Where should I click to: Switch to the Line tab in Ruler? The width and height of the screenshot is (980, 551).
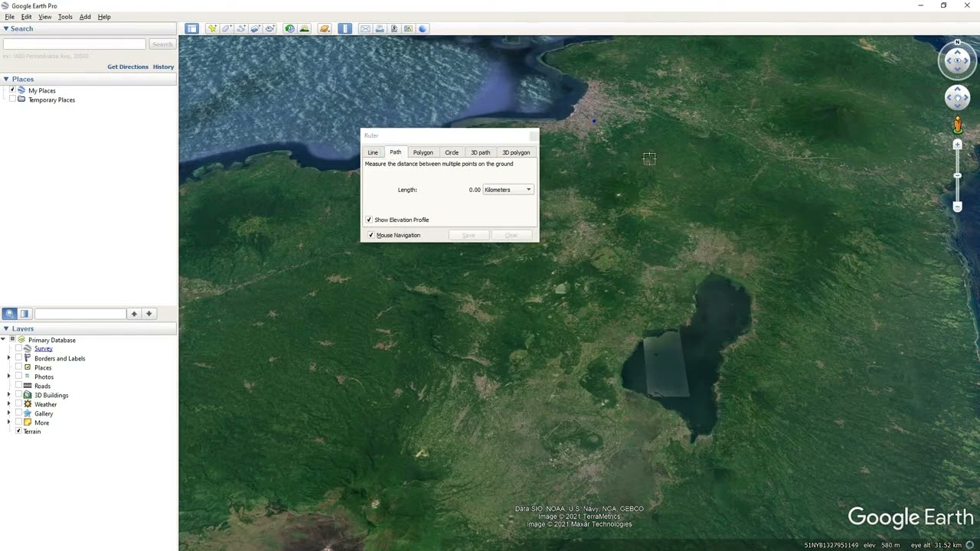click(x=373, y=152)
